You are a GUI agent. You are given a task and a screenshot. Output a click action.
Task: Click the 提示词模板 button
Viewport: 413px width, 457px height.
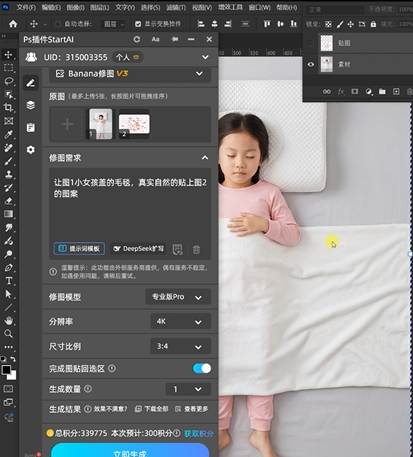(79, 249)
